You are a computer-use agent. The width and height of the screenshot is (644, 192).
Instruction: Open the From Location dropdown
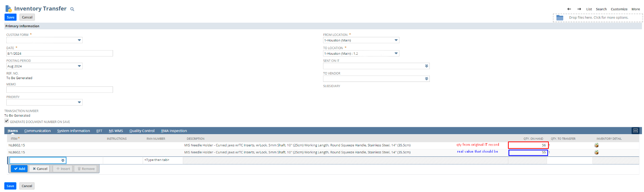point(396,40)
